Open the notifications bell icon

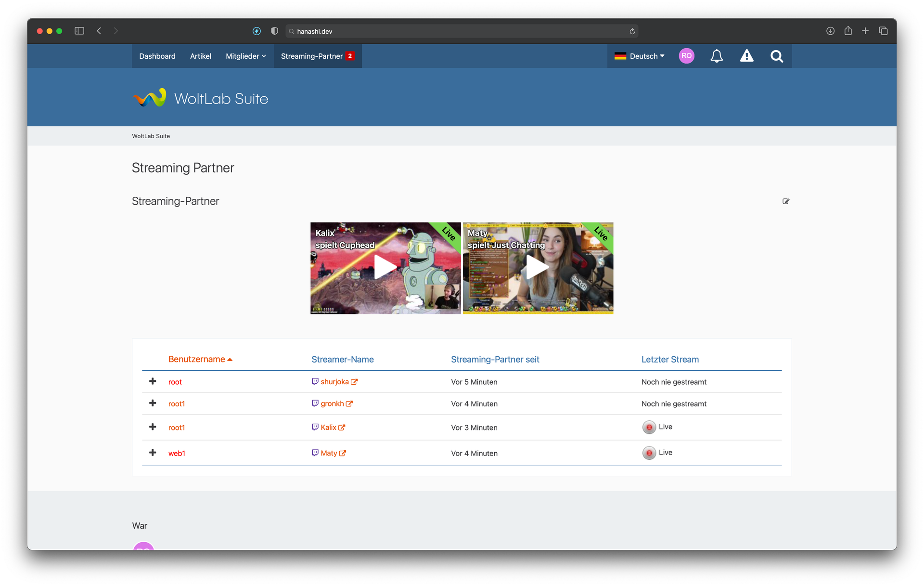click(x=717, y=56)
